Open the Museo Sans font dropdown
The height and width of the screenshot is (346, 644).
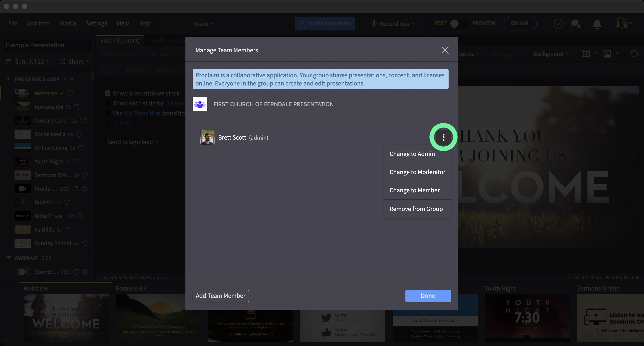(122, 54)
